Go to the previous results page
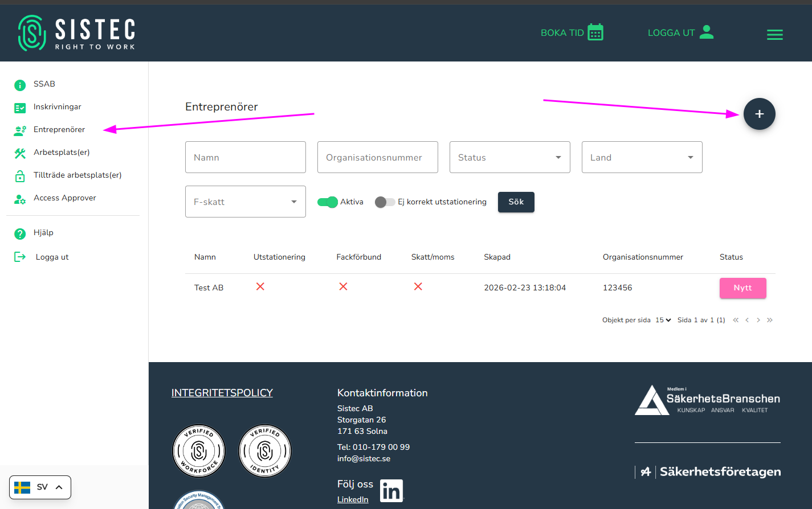The image size is (812, 509). coord(747,320)
